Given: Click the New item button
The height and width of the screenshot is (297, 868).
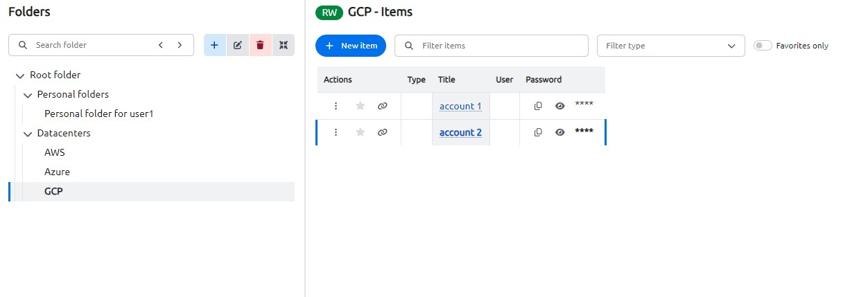Looking at the screenshot, I should coord(350,46).
